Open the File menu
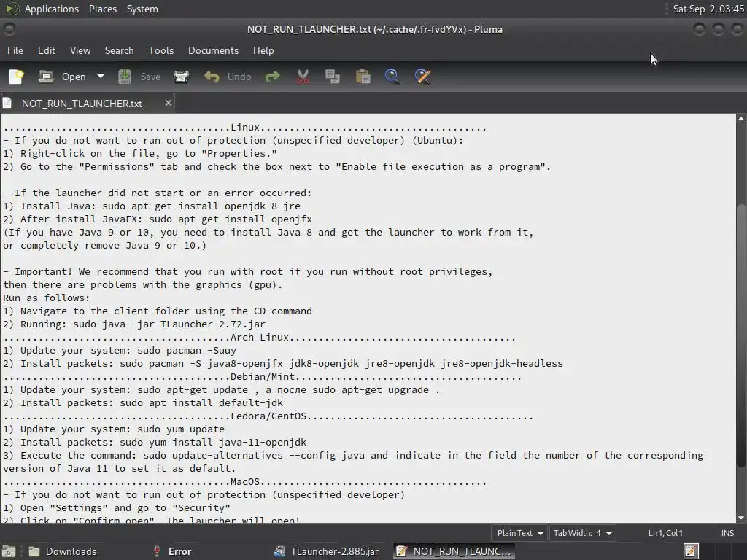747x560 pixels. point(15,50)
